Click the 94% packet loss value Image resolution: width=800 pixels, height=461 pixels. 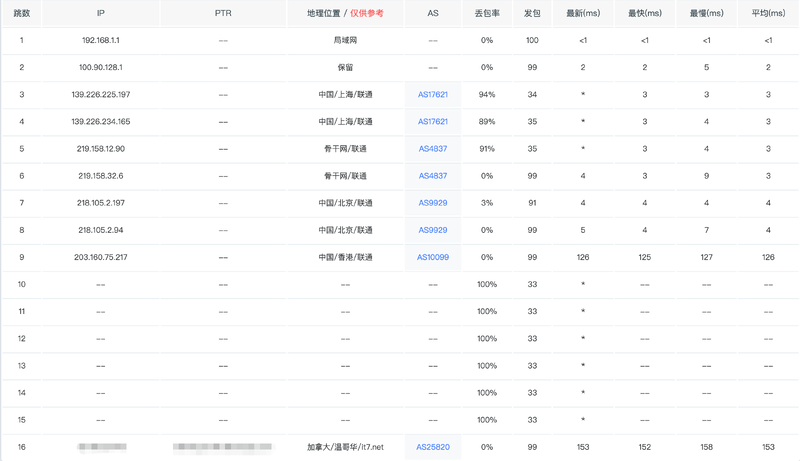pyautogui.click(x=487, y=94)
